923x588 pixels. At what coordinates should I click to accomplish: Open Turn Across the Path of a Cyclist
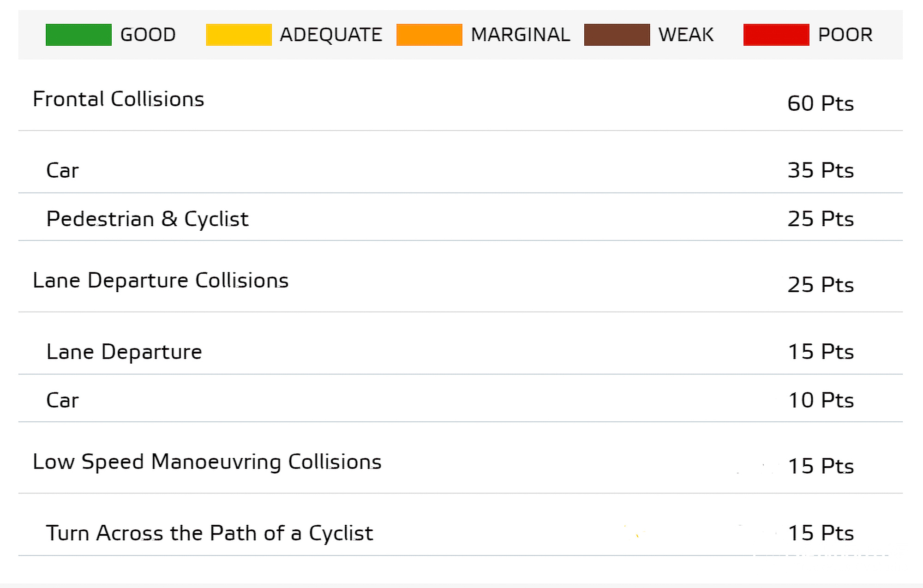[x=209, y=533]
